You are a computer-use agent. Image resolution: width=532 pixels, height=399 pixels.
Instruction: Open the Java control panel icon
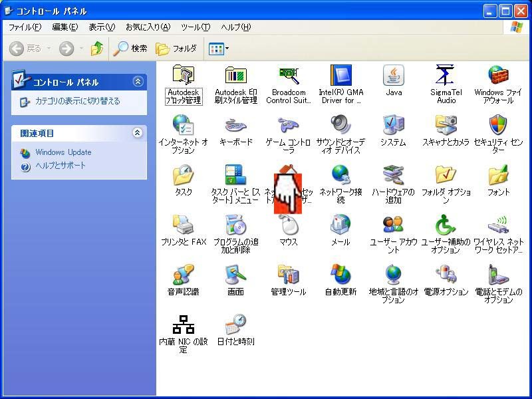tap(394, 76)
